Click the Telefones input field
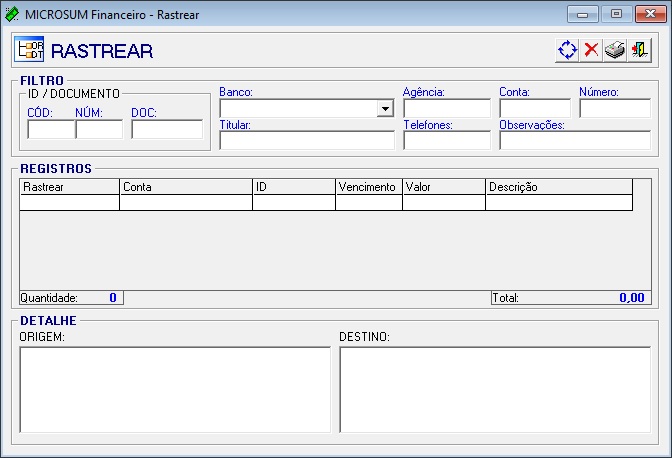Viewport: 672px width, 458px height. [x=447, y=141]
